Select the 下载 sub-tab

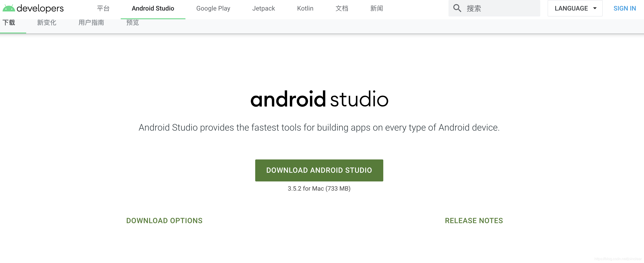tap(9, 22)
